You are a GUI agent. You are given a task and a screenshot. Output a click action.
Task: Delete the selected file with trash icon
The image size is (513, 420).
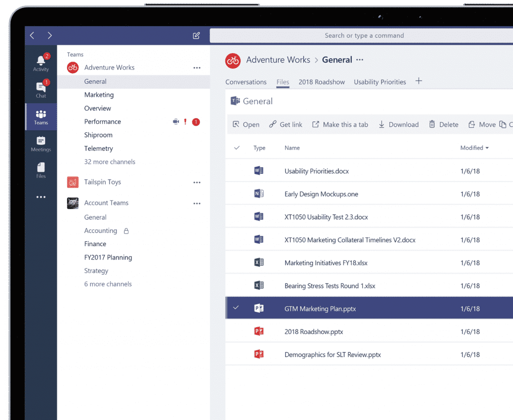431,124
